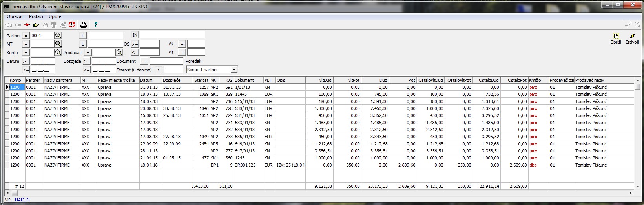Image resolution: width=644 pixels, height=205 pixels.
Task: Expand the Poredak dropdown Konto + partner
Action: 234,70
